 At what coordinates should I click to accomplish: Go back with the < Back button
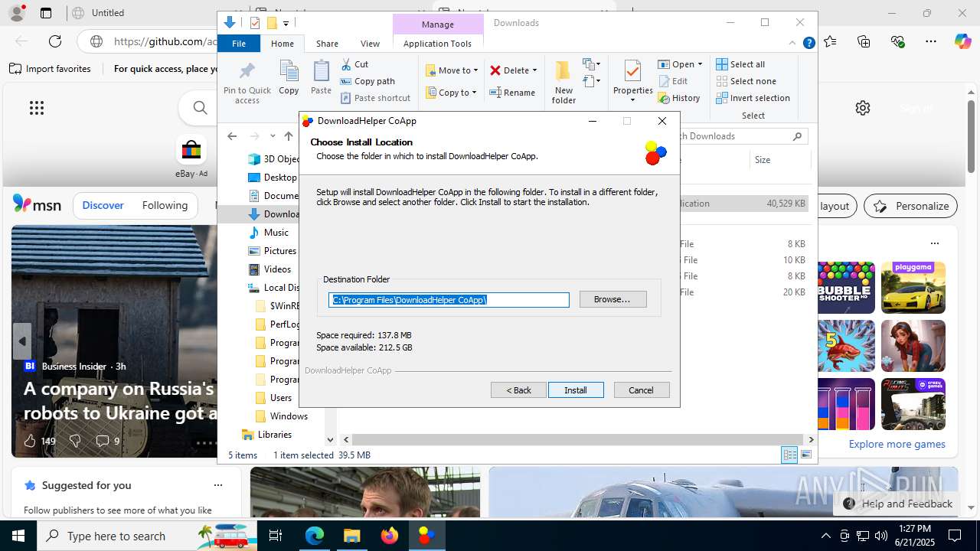518,390
